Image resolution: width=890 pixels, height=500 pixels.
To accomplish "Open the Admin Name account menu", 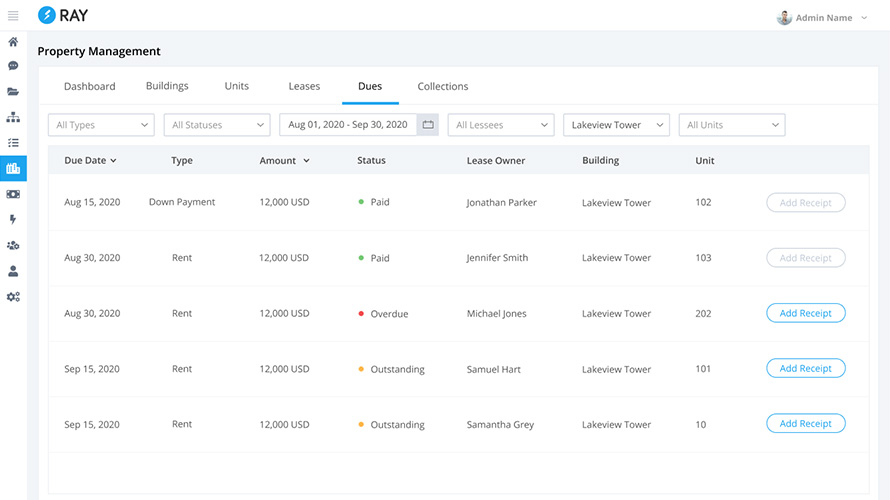I will 822,17.
